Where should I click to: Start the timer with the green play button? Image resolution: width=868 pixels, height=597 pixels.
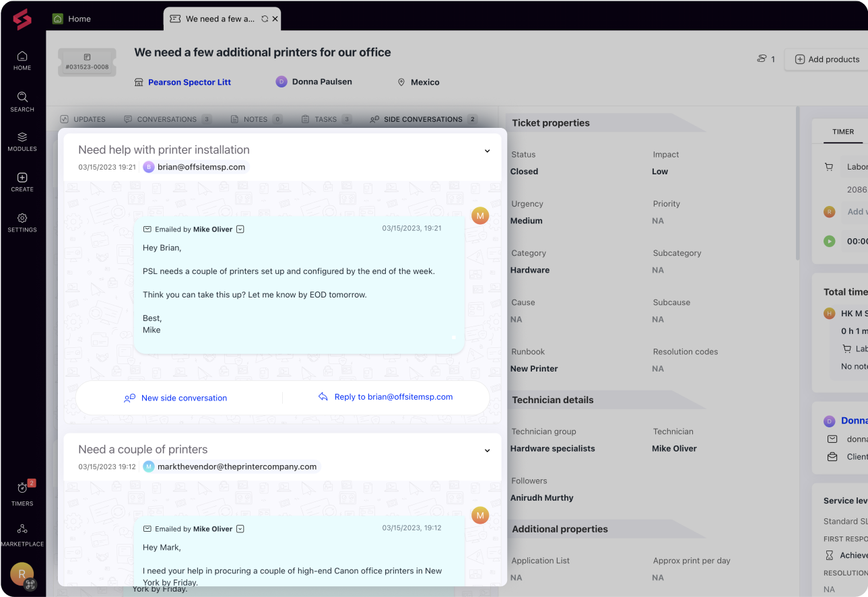click(x=829, y=241)
